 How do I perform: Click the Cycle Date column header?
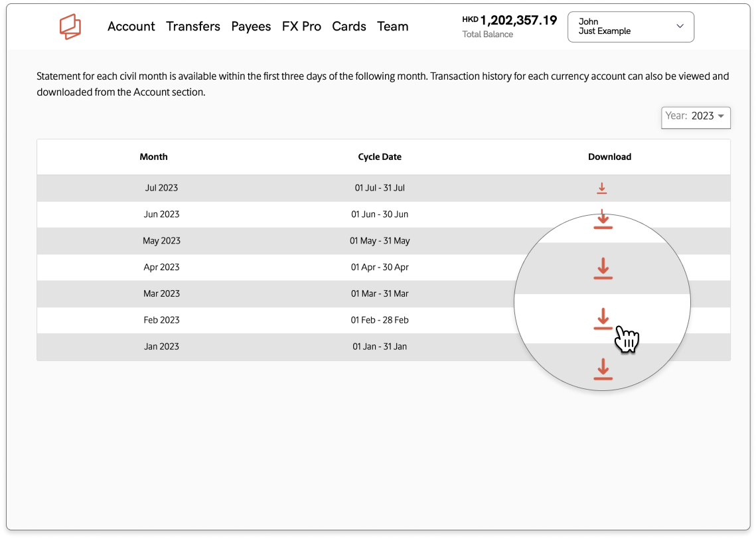point(380,157)
